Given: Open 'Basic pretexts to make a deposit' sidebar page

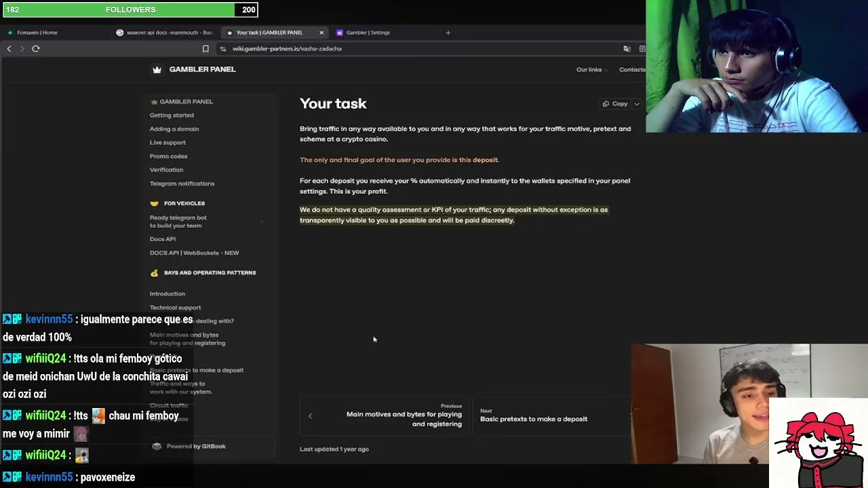Looking at the screenshot, I should (197, 370).
